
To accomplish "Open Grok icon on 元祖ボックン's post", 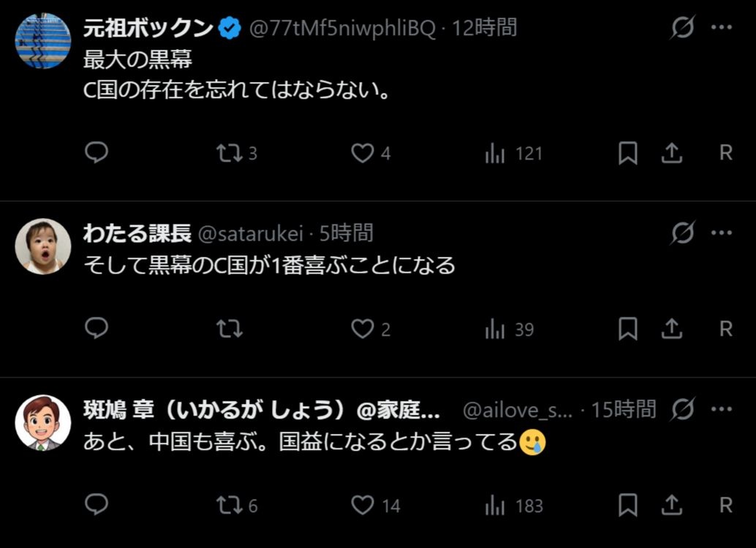I will click(683, 28).
